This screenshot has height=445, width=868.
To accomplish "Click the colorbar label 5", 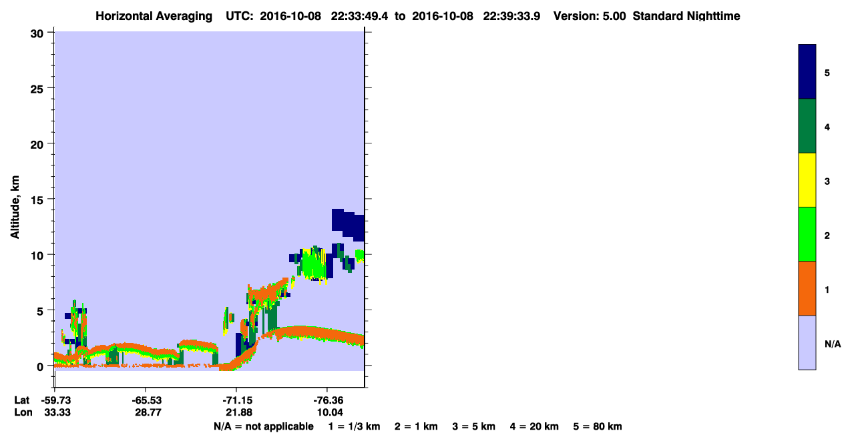I will click(x=827, y=73).
